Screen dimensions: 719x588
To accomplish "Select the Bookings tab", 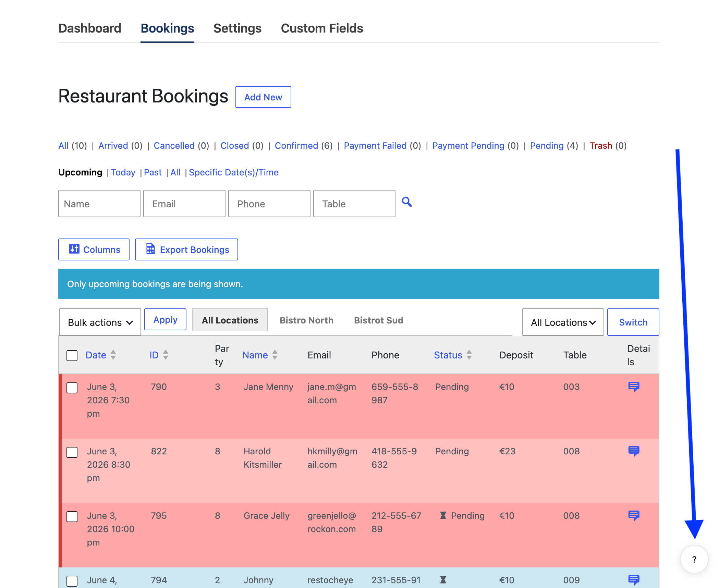I will point(167,28).
